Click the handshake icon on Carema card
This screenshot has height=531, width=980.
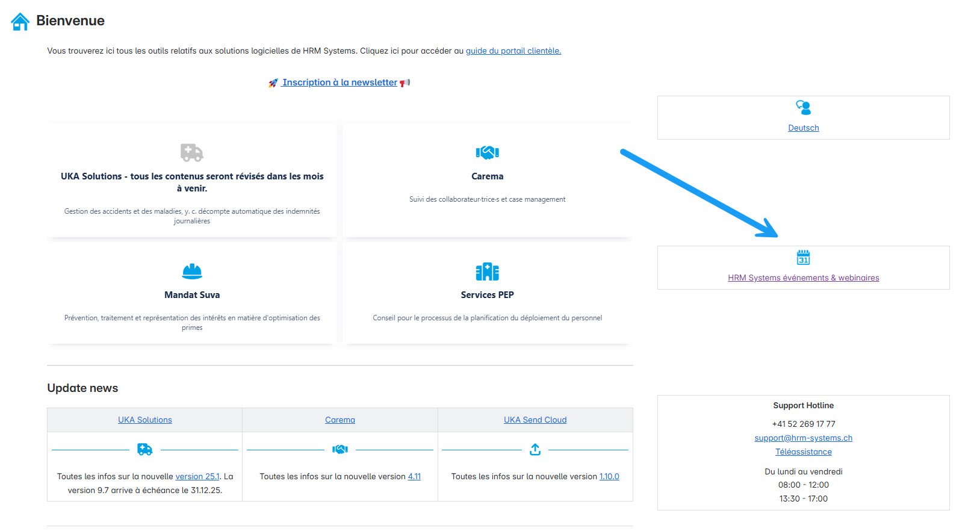coord(487,152)
